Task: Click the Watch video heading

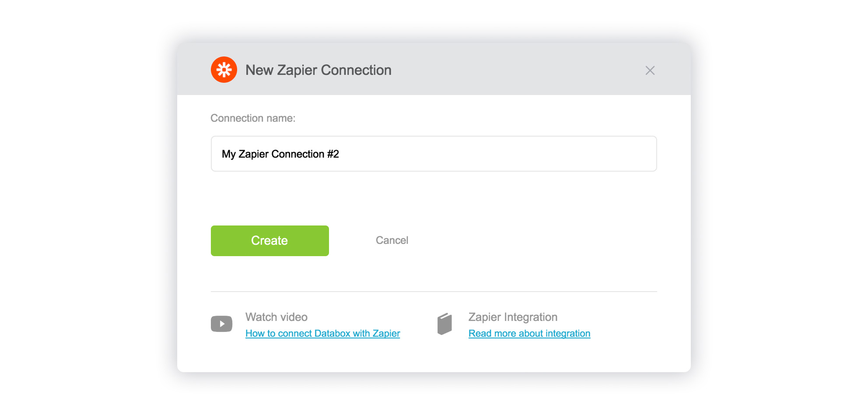Action: [x=276, y=317]
